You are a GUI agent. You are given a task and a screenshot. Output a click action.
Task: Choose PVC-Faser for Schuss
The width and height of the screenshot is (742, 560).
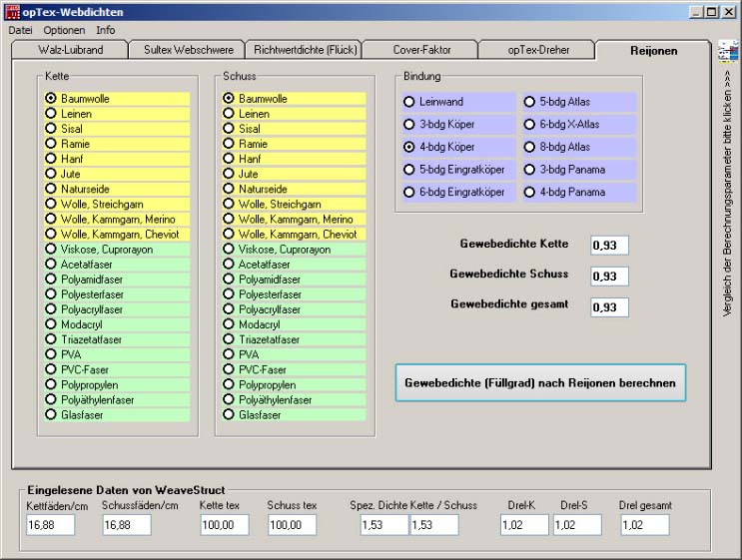[x=294, y=370]
